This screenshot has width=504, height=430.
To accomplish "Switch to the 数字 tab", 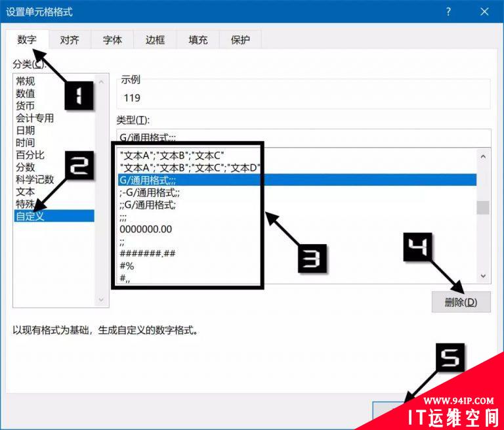I will point(27,39).
